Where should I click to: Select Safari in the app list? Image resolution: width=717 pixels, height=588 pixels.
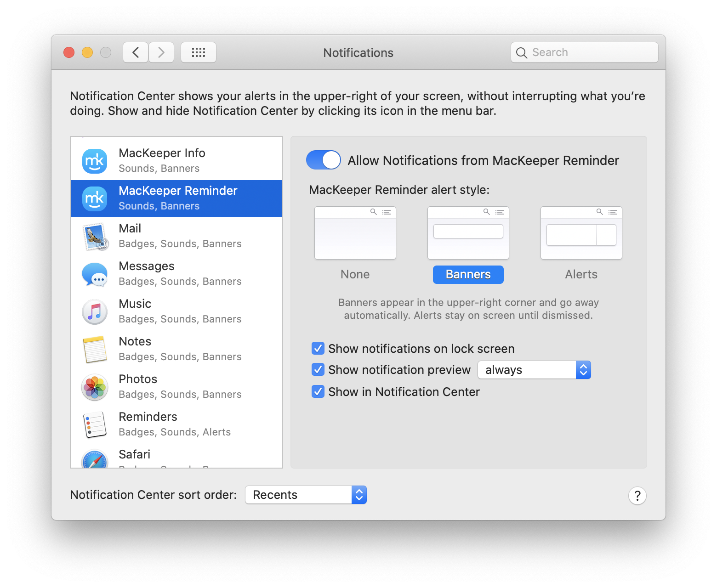[x=176, y=455]
